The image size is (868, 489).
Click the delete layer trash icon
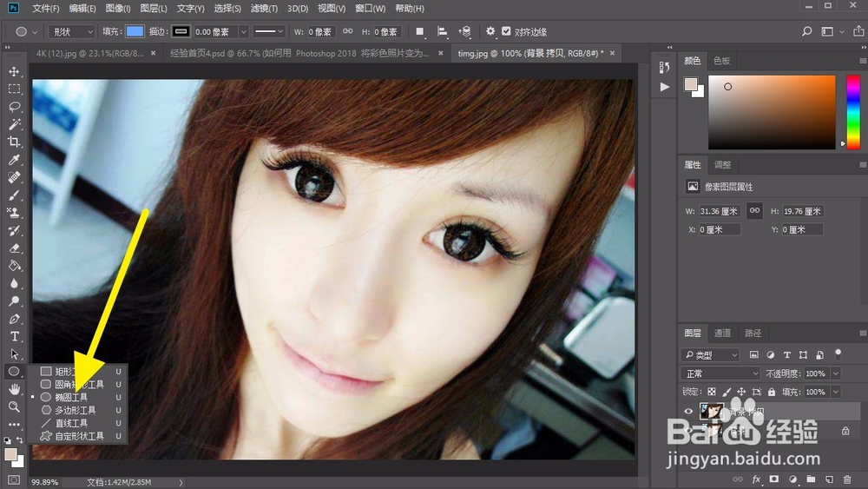[847, 479]
